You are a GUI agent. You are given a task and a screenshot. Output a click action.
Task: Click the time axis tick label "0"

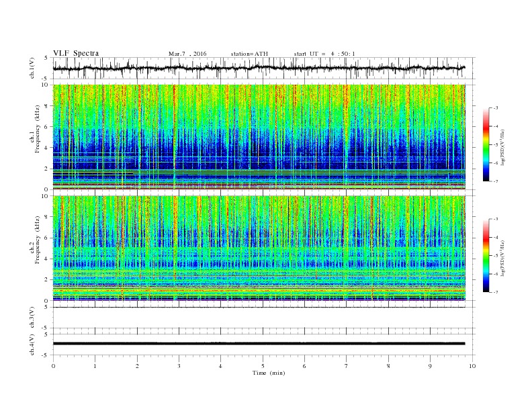tap(53, 366)
